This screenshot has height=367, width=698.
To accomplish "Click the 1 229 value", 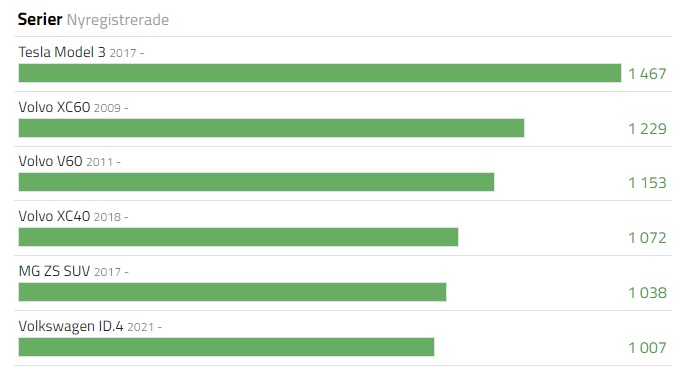I will pyautogui.click(x=647, y=129).
